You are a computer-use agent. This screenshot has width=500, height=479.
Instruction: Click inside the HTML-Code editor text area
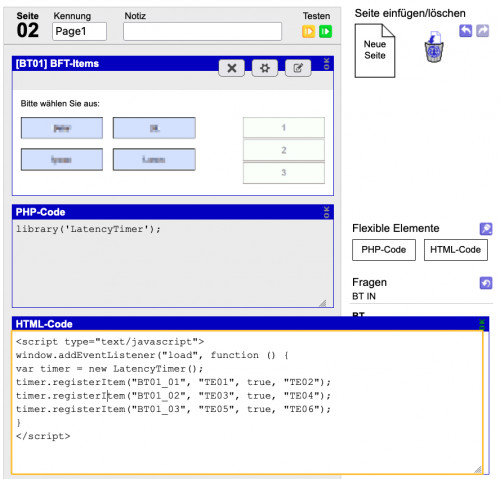[x=247, y=402]
